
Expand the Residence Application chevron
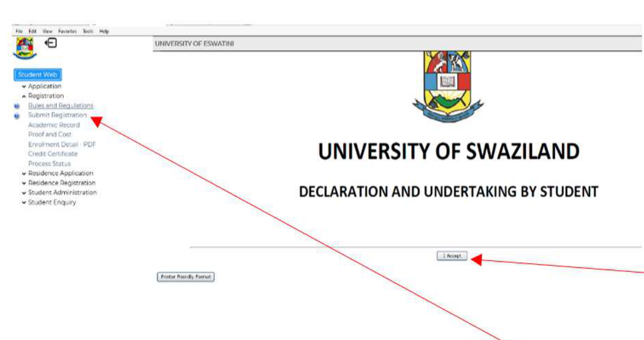tap(24, 174)
